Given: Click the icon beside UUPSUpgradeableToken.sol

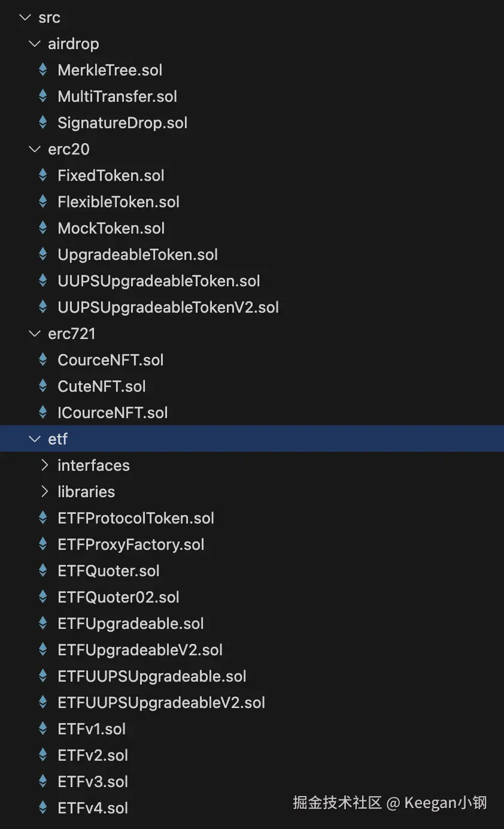Looking at the screenshot, I should [x=43, y=281].
